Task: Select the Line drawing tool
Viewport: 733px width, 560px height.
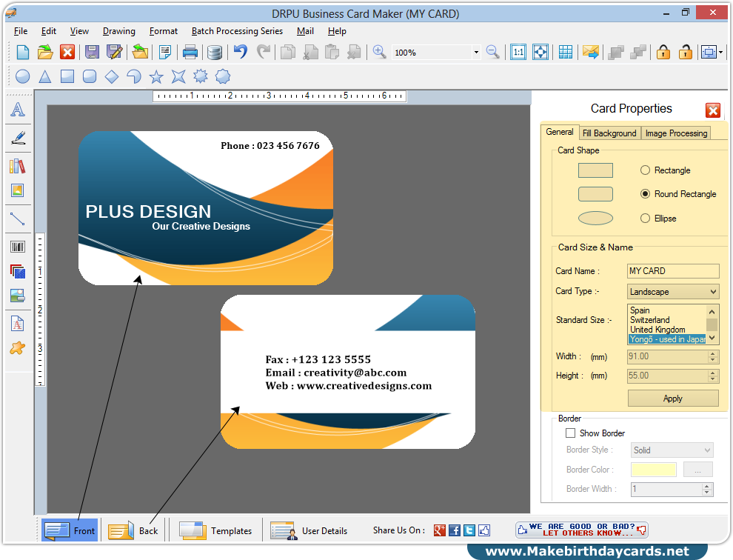Action: (18, 219)
